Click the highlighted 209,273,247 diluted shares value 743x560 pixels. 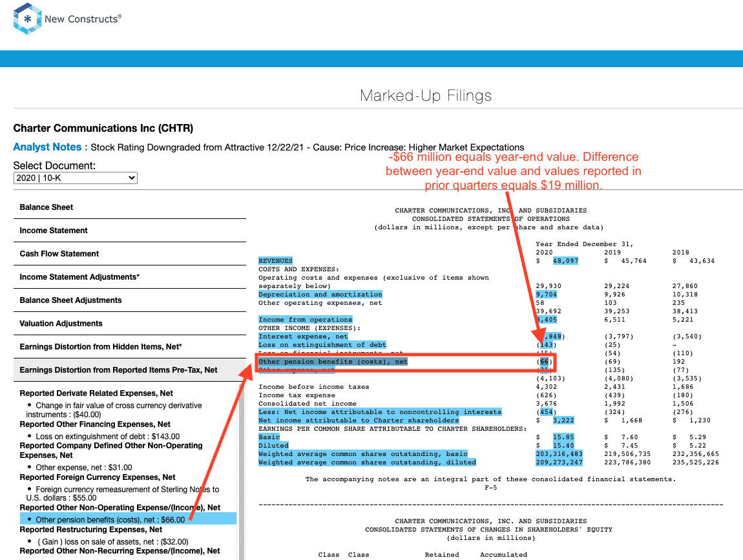coord(559,462)
